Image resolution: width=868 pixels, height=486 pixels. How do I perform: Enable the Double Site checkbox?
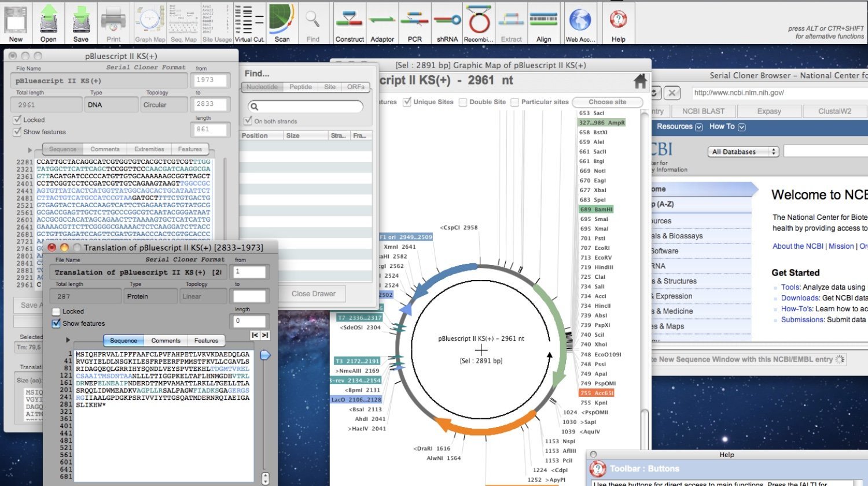[463, 102]
